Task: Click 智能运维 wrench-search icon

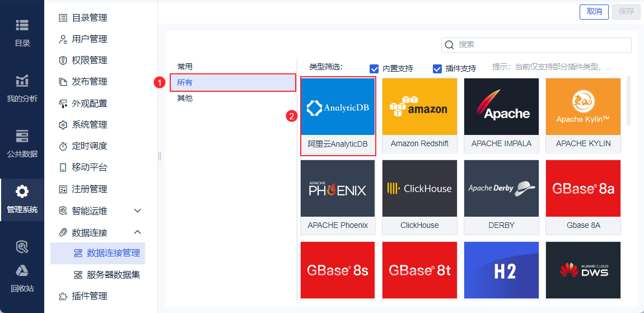Action: pyautogui.click(x=63, y=211)
